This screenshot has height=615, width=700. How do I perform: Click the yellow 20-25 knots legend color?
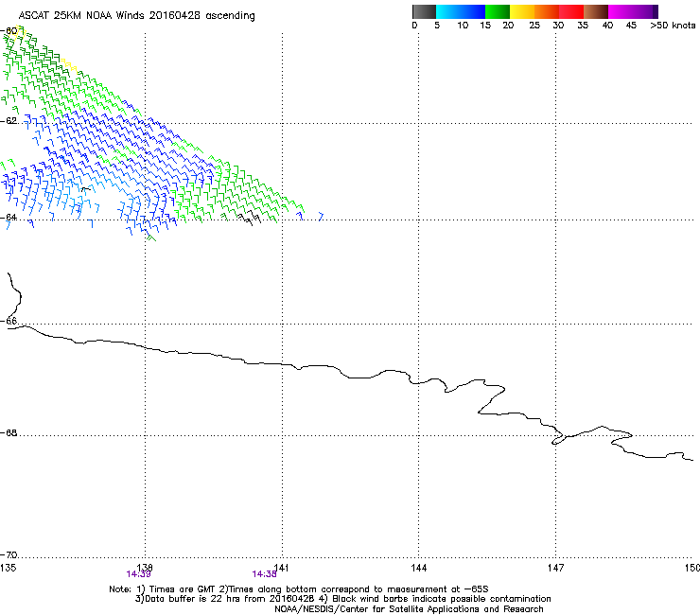[522, 11]
